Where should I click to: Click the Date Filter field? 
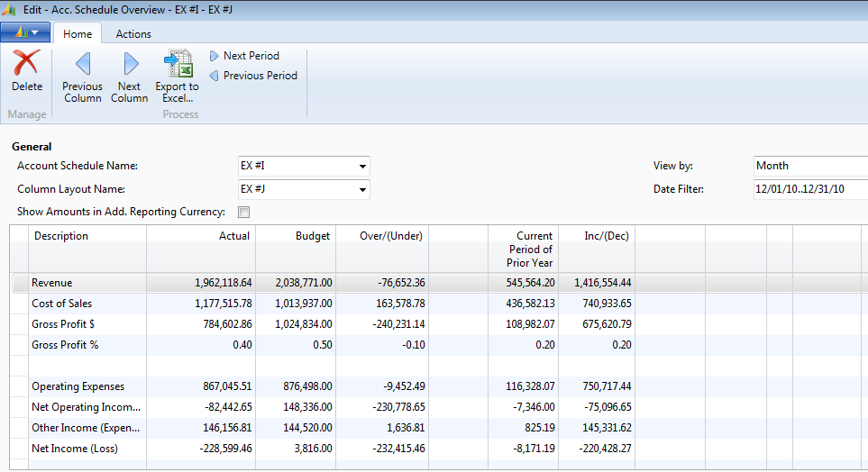coord(809,189)
